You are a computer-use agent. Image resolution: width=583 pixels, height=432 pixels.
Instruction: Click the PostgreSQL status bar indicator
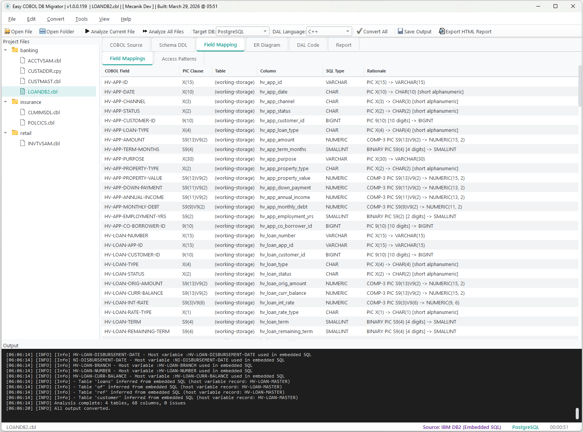(525, 427)
